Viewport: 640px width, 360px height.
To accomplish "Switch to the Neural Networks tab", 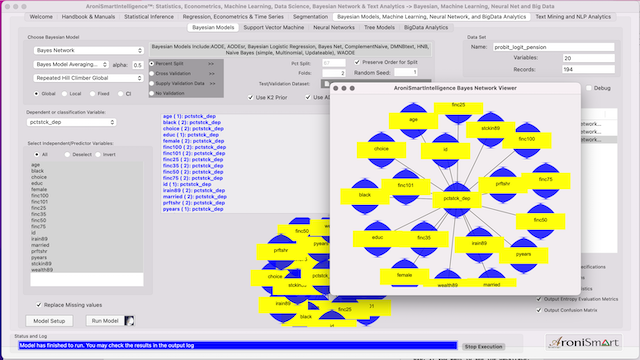I will pyautogui.click(x=333, y=27).
